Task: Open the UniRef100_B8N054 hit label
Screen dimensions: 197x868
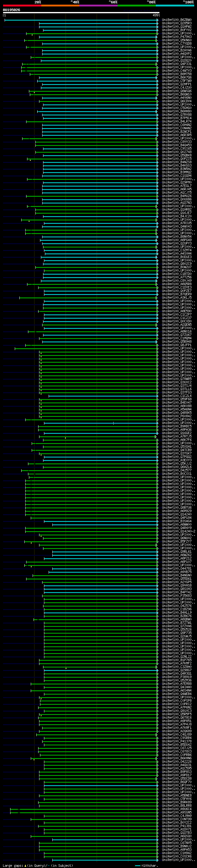Action: (x=177, y=237)
